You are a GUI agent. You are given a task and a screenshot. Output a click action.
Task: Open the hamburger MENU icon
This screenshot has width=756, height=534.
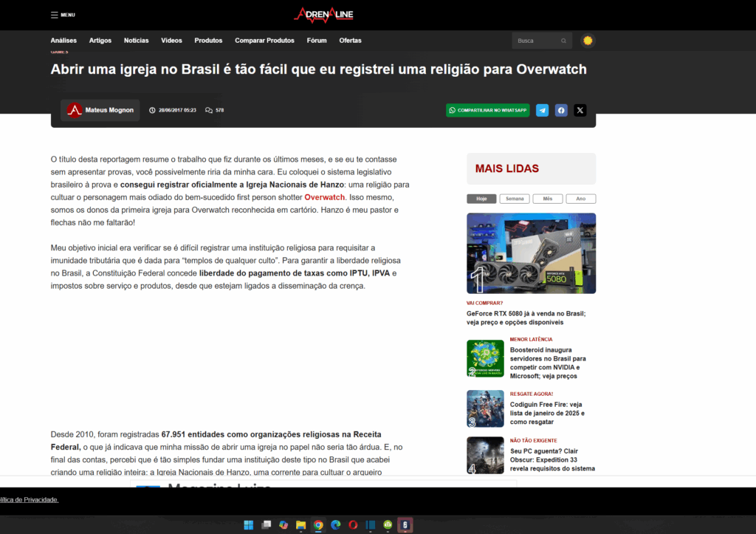point(55,15)
